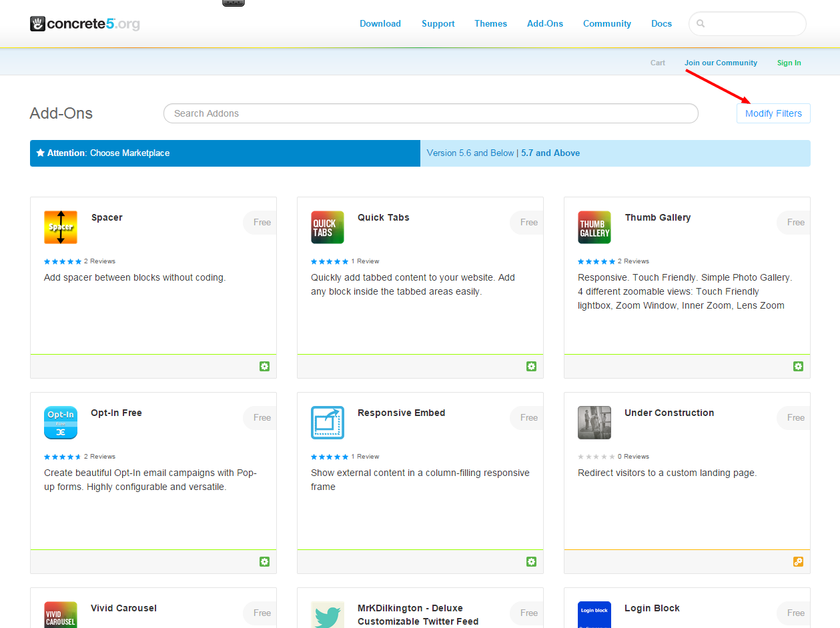
Task: Open the Opt-In Free add-on icon
Action: tap(61, 423)
